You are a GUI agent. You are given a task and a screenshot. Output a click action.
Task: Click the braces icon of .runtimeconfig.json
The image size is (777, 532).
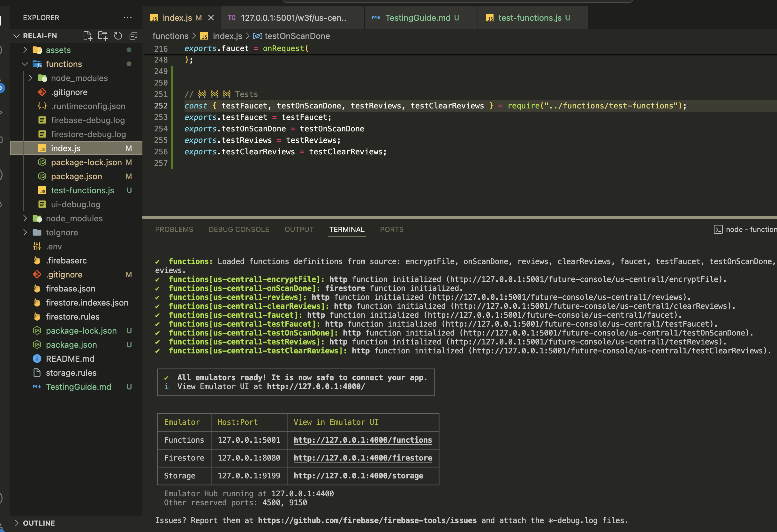pyautogui.click(x=42, y=106)
